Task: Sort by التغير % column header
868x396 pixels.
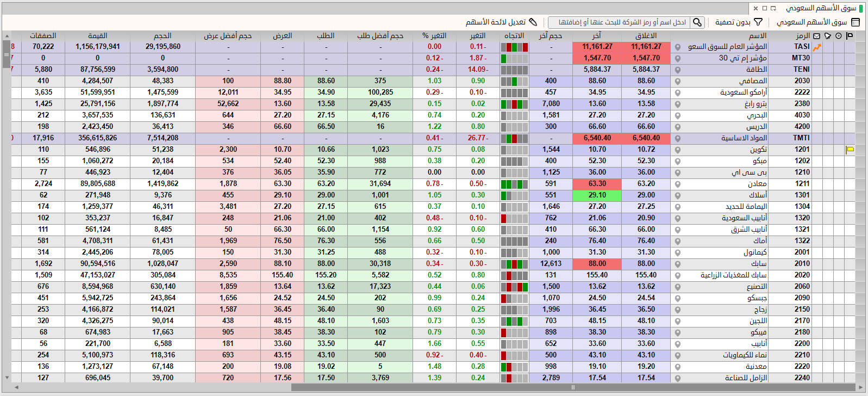Action: 434,36
